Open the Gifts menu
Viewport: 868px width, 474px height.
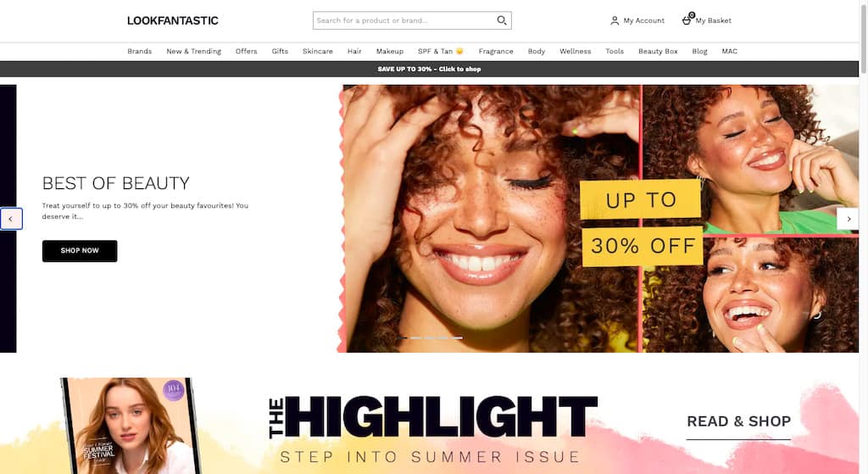(280, 51)
